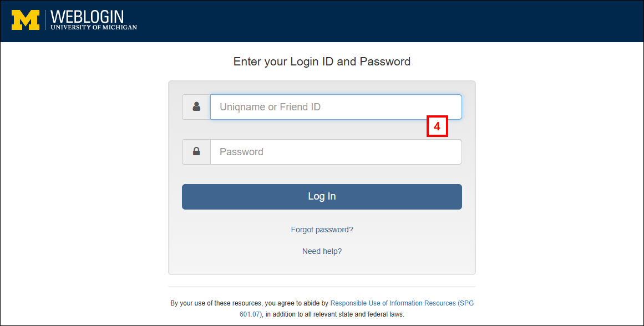This screenshot has width=644, height=326.
Task: Click the Block M University of Michigan logo
Action: click(x=26, y=21)
